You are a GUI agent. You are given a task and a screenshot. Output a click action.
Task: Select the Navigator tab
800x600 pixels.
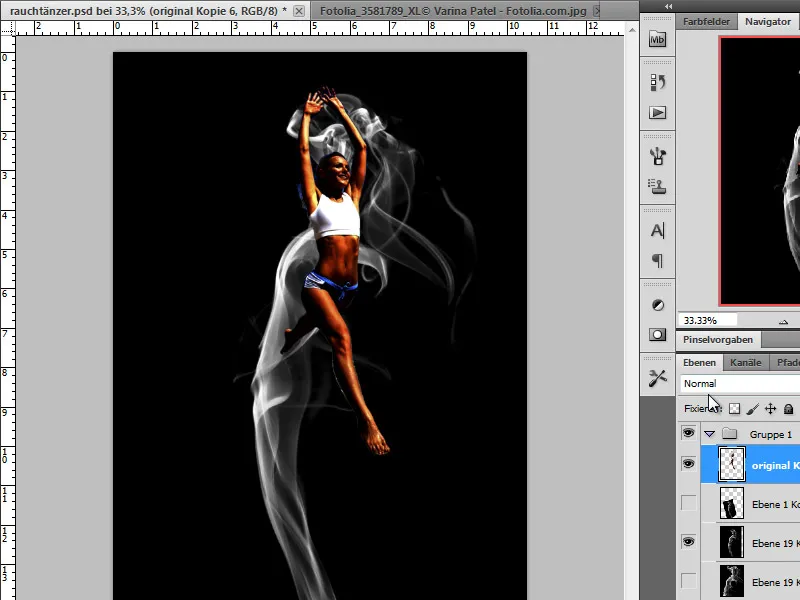point(768,21)
